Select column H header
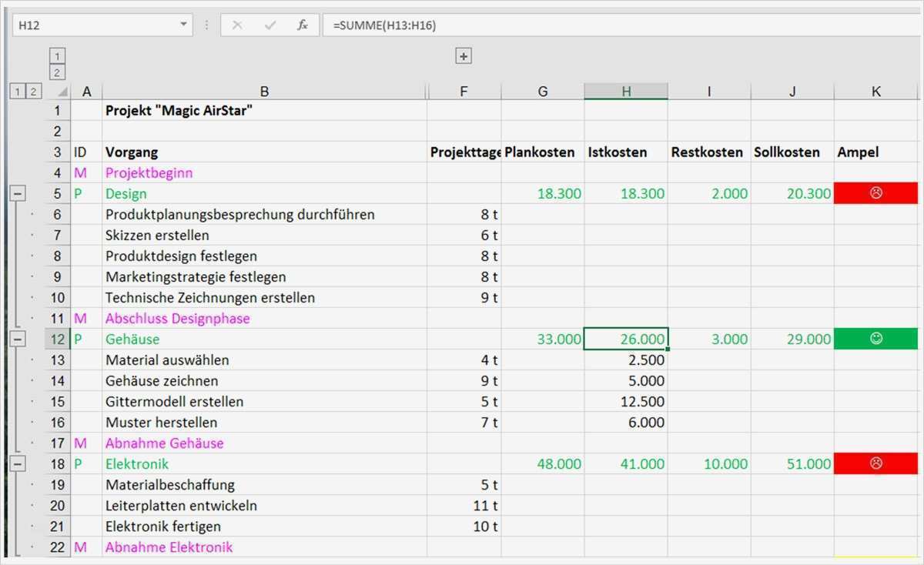The height and width of the screenshot is (565, 924). click(x=625, y=91)
